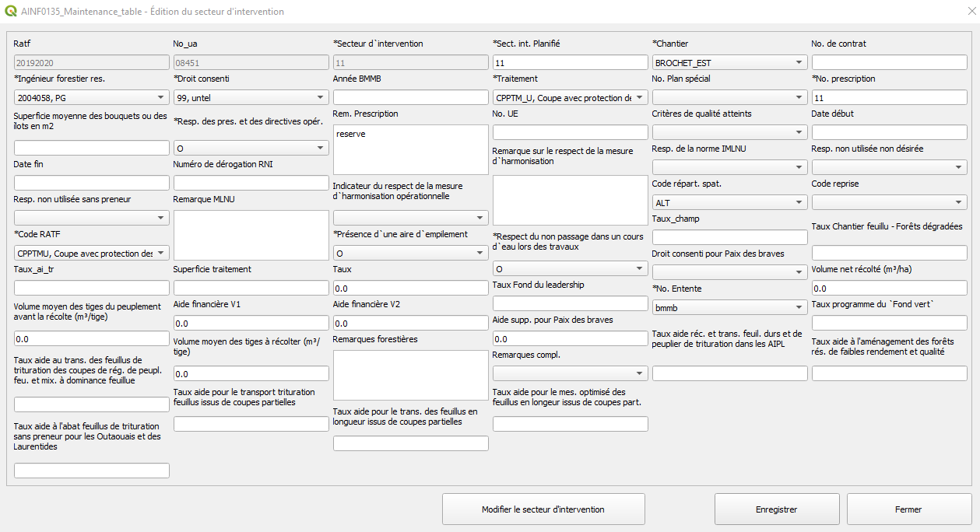The image size is (980, 532).
Task: Open the Droit consenti combo box
Action: tap(251, 97)
